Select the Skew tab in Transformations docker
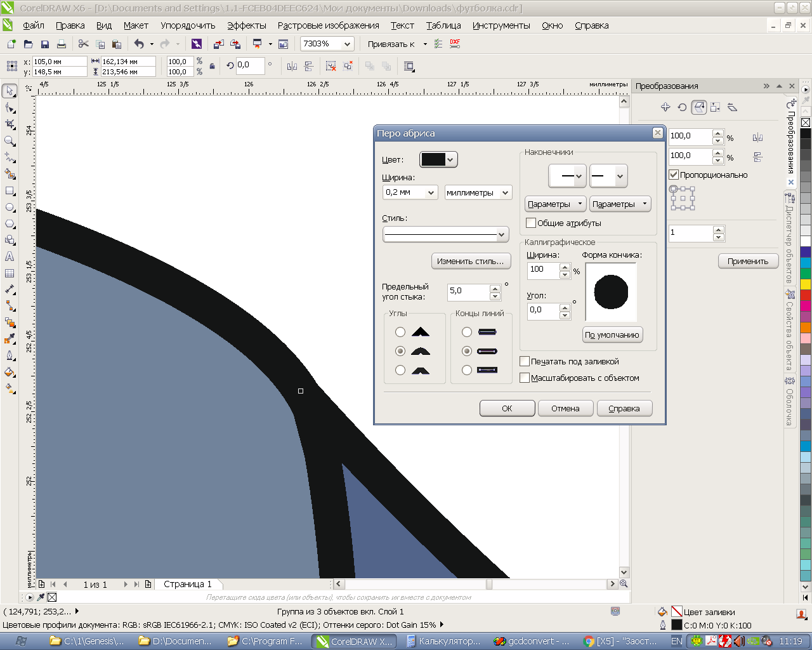The height and width of the screenshot is (650, 812). point(732,107)
